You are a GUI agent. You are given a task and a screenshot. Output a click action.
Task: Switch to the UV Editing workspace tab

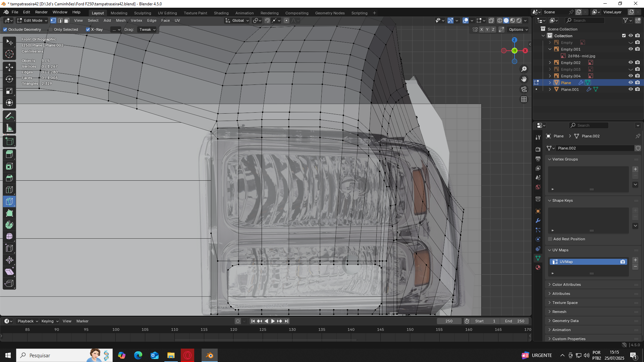pyautogui.click(x=167, y=13)
